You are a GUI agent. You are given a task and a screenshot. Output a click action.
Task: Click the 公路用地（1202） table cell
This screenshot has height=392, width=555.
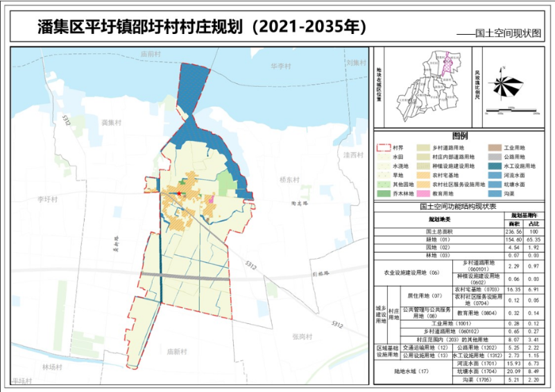pyautogui.click(x=478, y=348)
